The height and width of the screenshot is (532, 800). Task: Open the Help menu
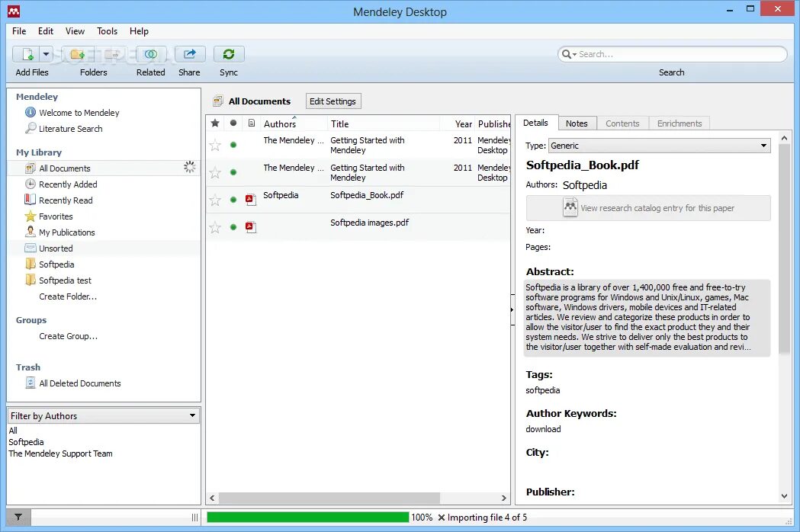139,31
